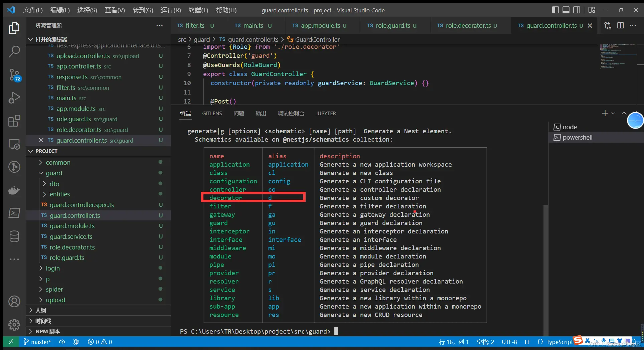Open the 查看 menu
644x350 pixels.
(x=115, y=10)
